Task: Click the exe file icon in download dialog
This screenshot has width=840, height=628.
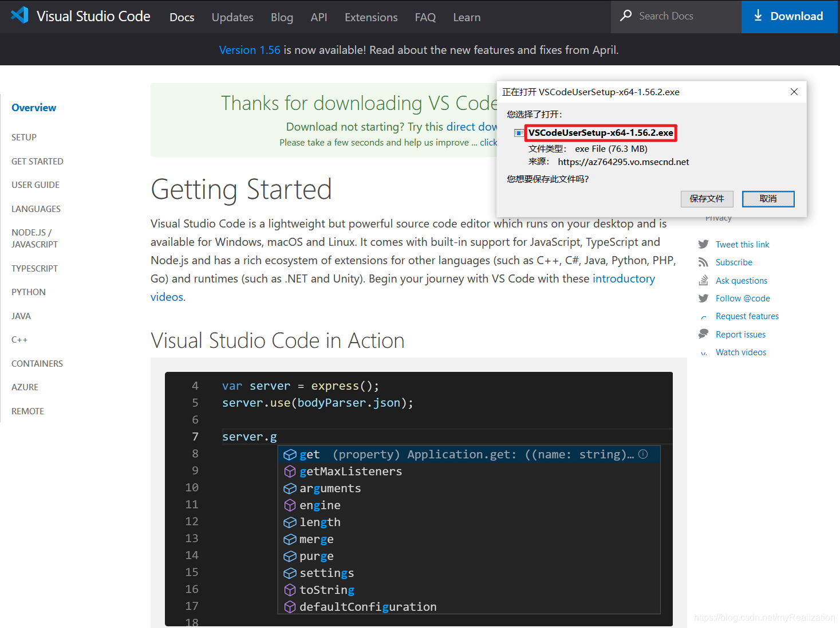Action: (x=519, y=133)
